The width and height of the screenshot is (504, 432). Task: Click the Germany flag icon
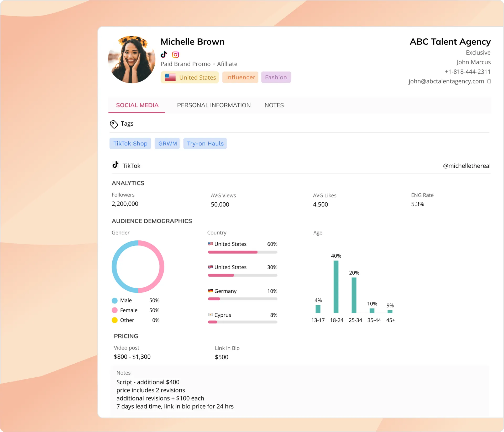(x=210, y=291)
